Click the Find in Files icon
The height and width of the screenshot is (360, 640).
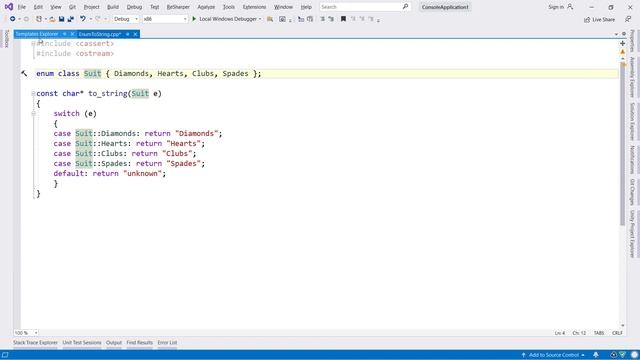270,19
